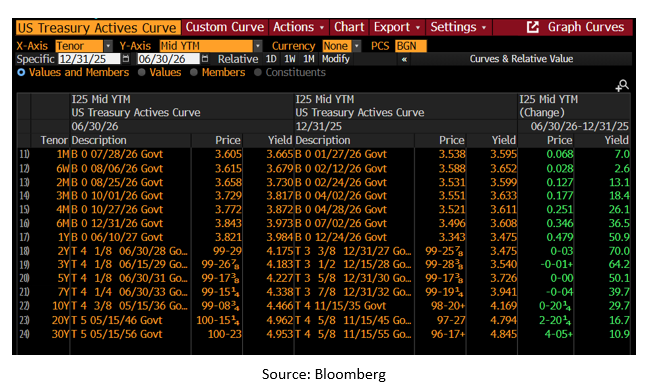Click B 0 06/10/27 Govt description
The height and width of the screenshot is (383, 649).
coord(117,237)
